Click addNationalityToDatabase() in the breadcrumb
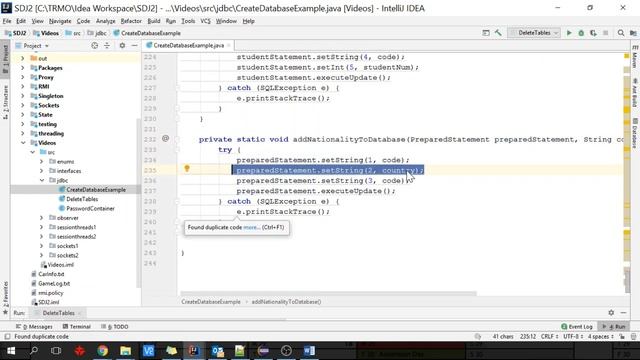 click(286, 302)
